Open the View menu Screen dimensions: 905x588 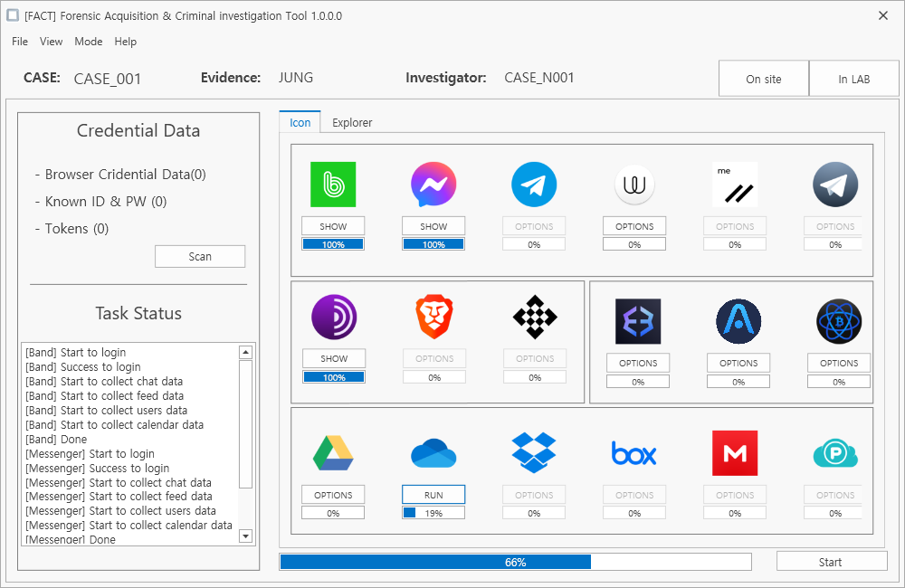[51, 42]
